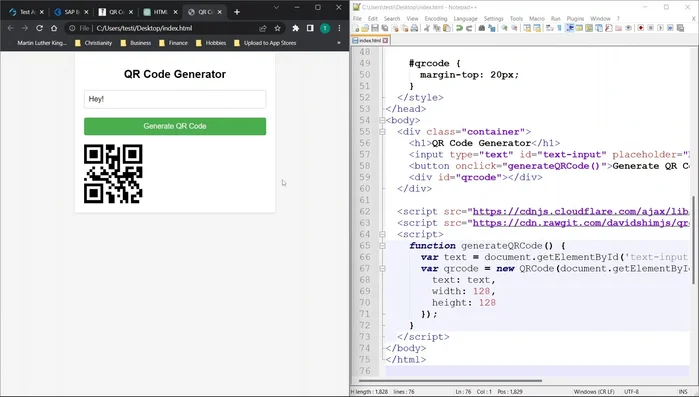Collapse the QRCode fold marker on line 67
Image resolution: width=699 pixels, height=397 pixels.
pyautogui.click(x=382, y=269)
